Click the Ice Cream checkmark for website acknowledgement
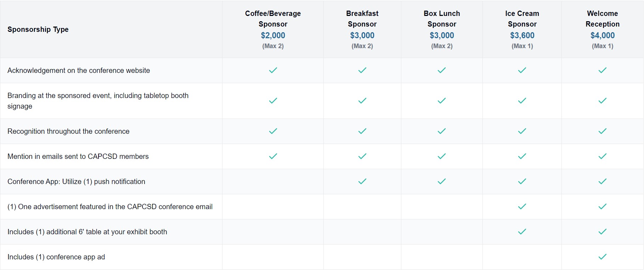The image size is (644, 270). tap(522, 70)
